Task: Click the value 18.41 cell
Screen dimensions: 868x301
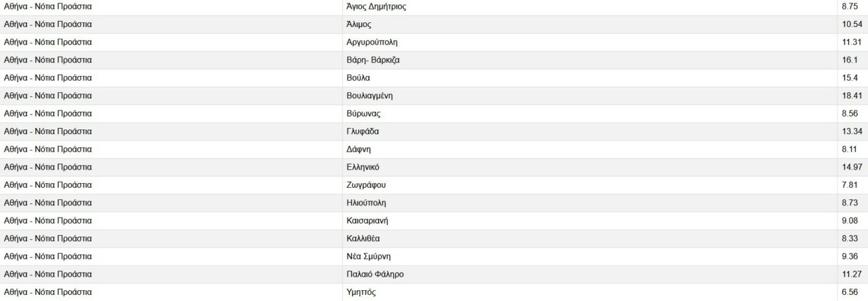Action: click(851, 96)
